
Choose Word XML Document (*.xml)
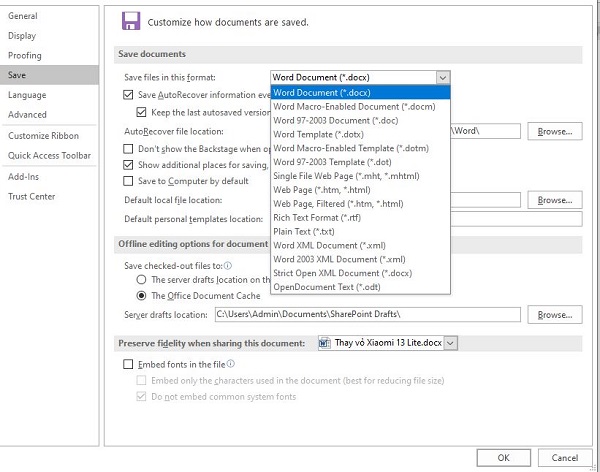360,245
